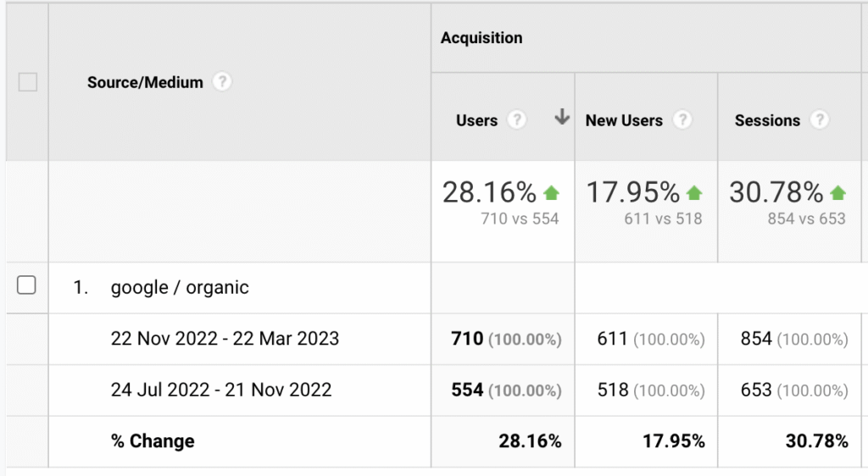The image size is (868, 476).
Task: Click 24 Jul 2022 - 21 Nov 2022 row
Action: [221, 390]
